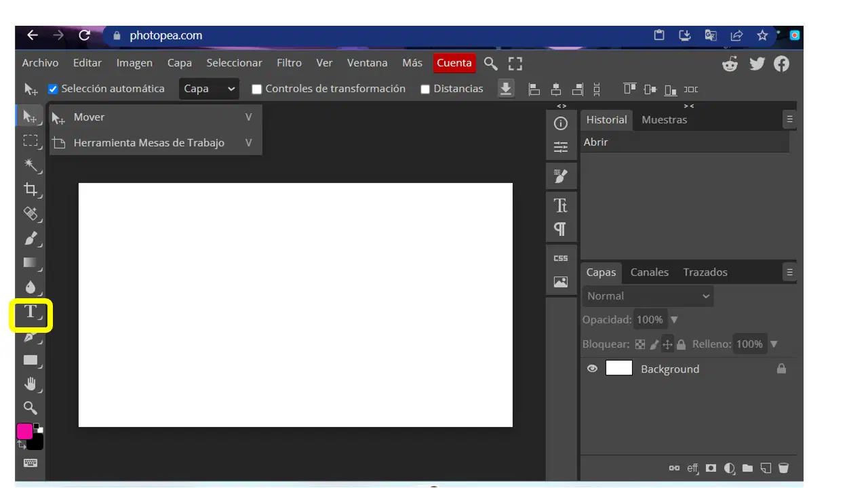The image size is (868, 488).
Task: Toggle fullscreen mode icon
Action: (515, 64)
